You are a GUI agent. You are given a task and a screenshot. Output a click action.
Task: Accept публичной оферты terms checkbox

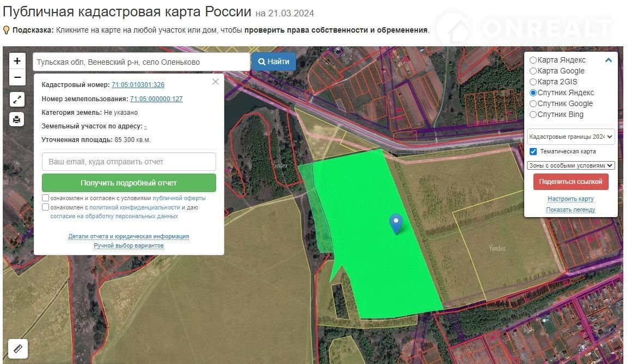pyautogui.click(x=46, y=199)
